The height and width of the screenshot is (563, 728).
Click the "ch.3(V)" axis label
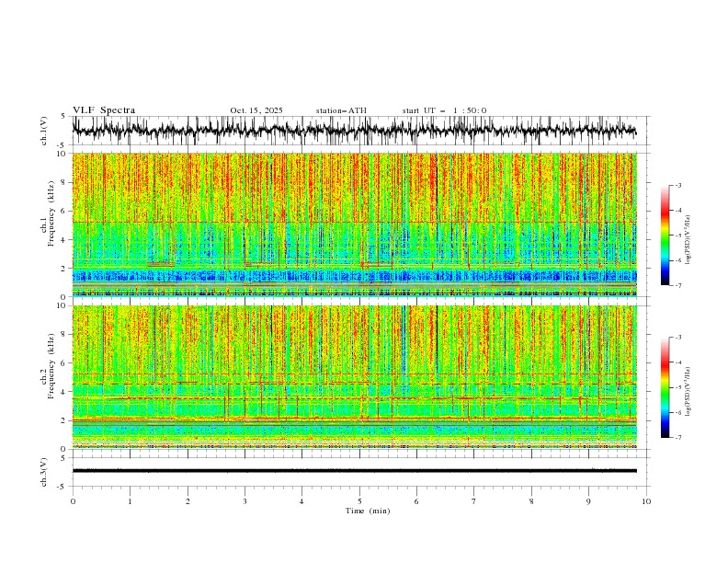pyautogui.click(x=43, y=472)
